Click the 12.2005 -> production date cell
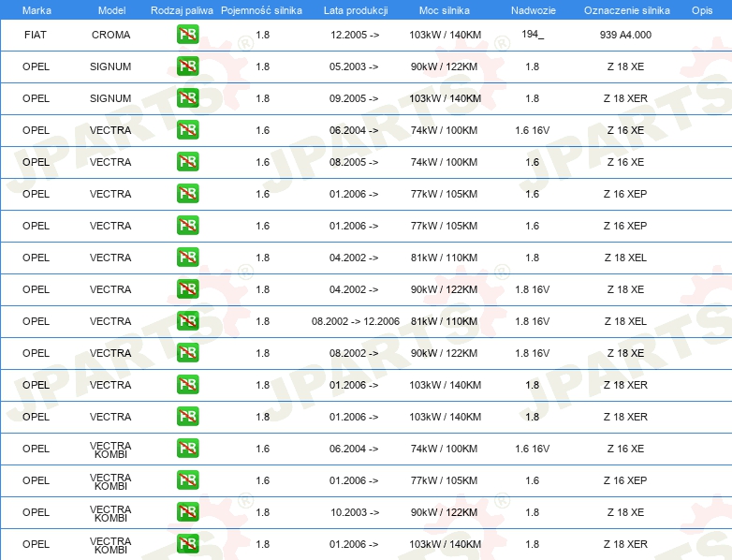The width and height of the screenshot is (732, 560). pyautogui.click(x=355, y=35)
